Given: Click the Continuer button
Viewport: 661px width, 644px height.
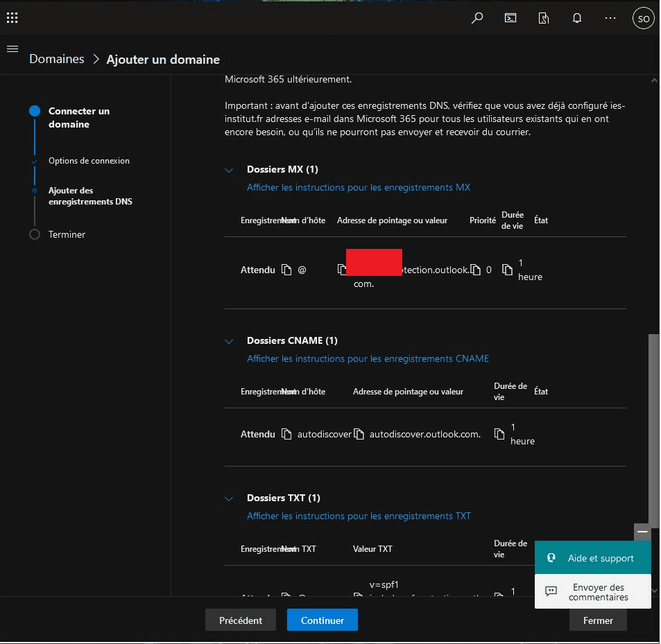Looking at the screenshot, I should click(x=322, y=620).
